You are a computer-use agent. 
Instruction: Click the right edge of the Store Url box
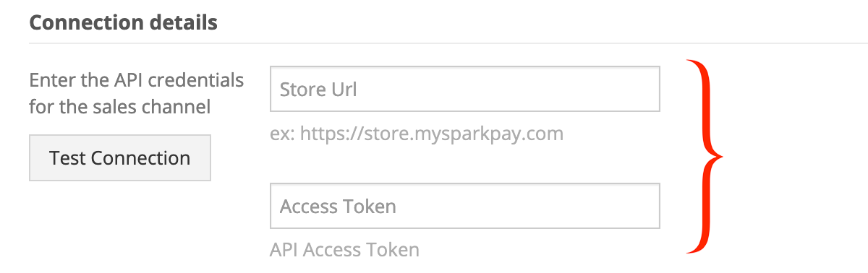[x=659, y=89]
